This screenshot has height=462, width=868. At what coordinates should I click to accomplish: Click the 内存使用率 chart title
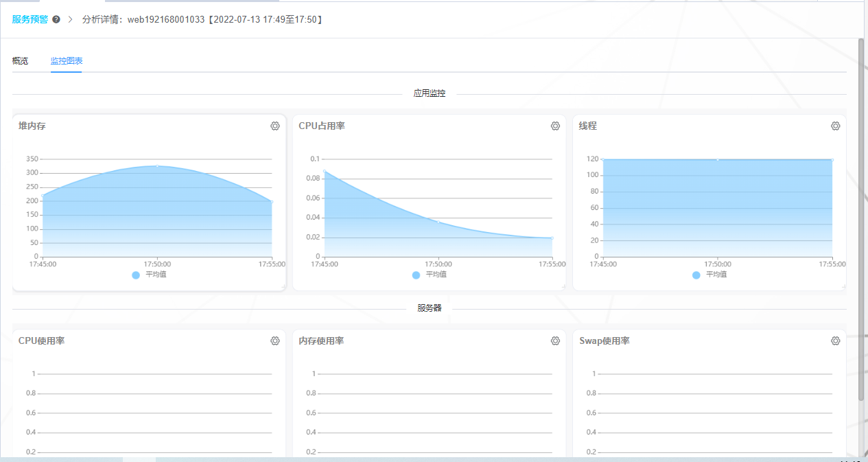[322, 341]
